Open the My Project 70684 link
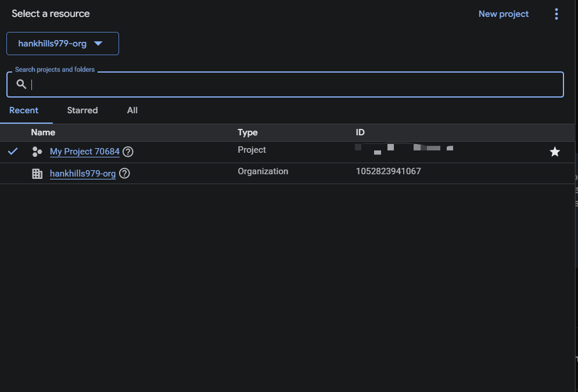The image size is (578, 392). pyautogui.click(x=85, y=152)
